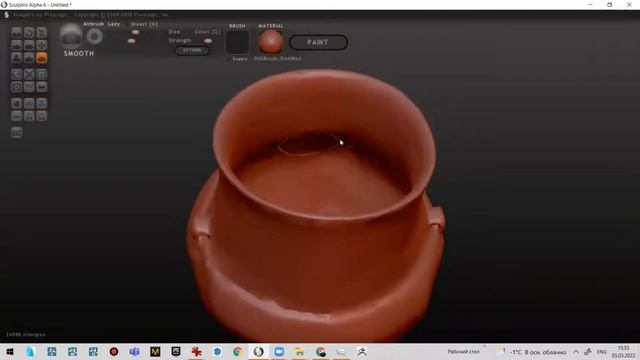Click the large Smooth brush preview sphere
Image resolution: width=640 pixels, height=360 pixels.
coord(71,36)
